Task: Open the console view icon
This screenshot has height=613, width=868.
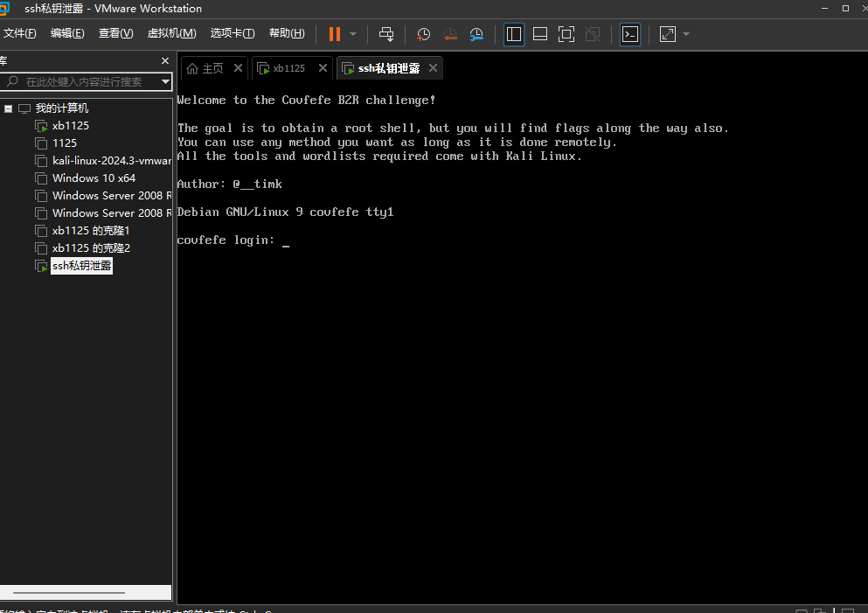Action: point(630,34)
